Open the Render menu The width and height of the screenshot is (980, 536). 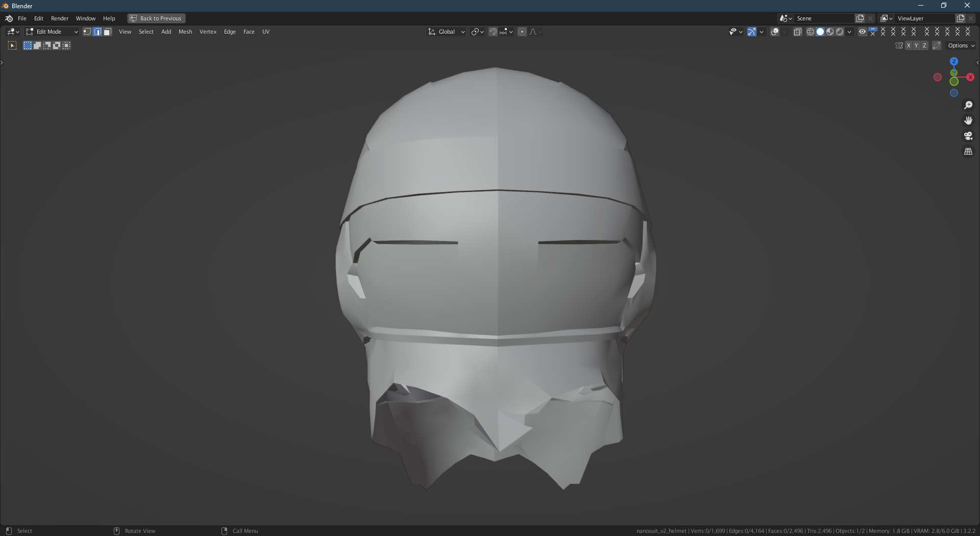60,18
